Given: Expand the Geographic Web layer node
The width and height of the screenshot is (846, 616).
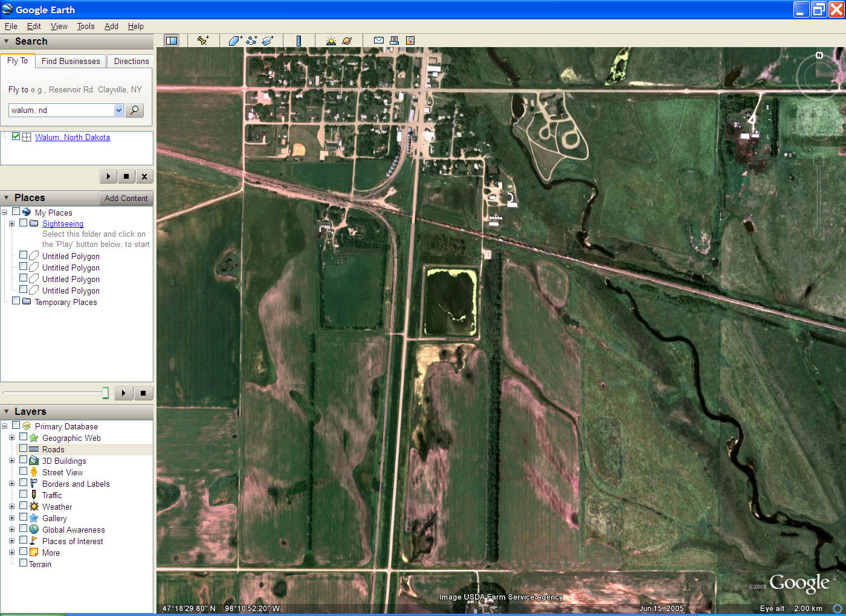Looking at the screenshot, I should point(11,438).
